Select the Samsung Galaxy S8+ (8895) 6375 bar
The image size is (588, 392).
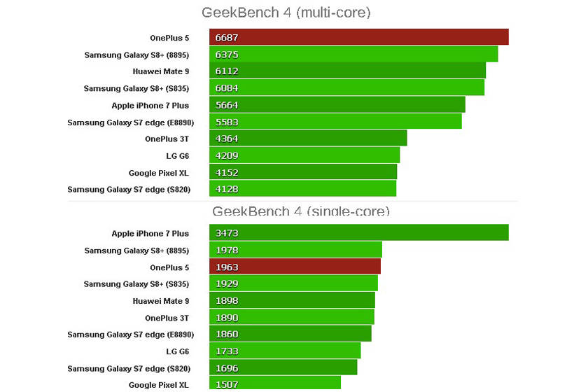[x=353, y=54]
